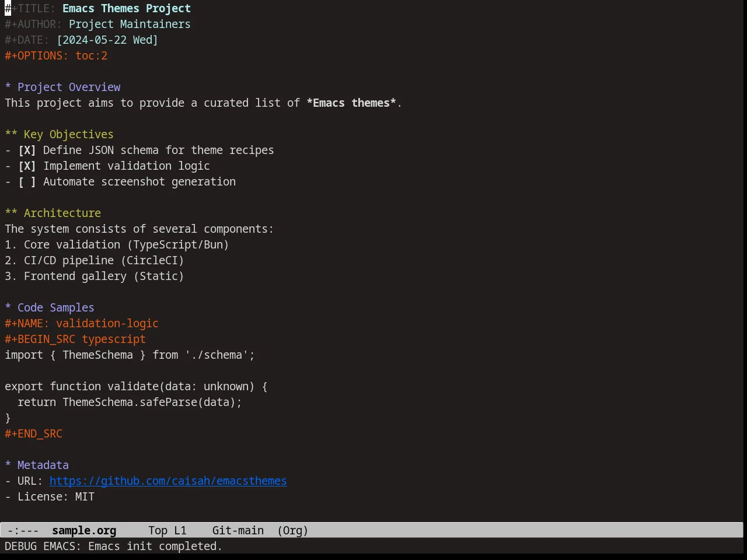Click bold *Emacs themes* text

351,103
